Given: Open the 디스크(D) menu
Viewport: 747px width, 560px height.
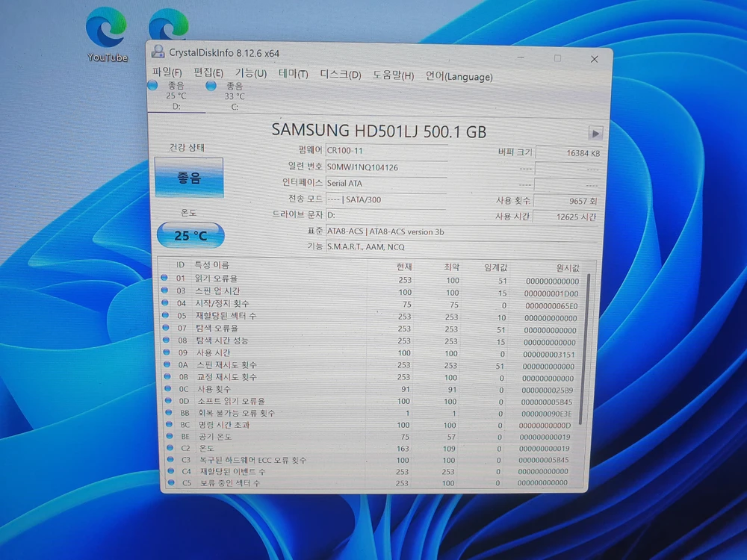Looking at the screenshot, I should click(340, 75).
